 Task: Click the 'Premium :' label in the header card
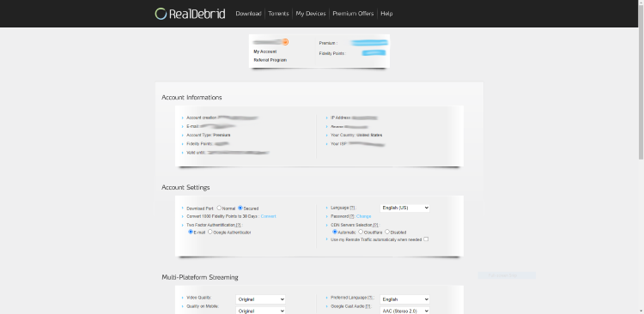328,43
